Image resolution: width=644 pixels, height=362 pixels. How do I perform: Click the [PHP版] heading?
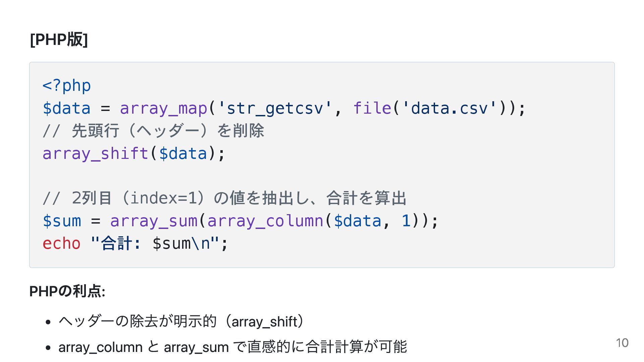(x=59, y=40)
